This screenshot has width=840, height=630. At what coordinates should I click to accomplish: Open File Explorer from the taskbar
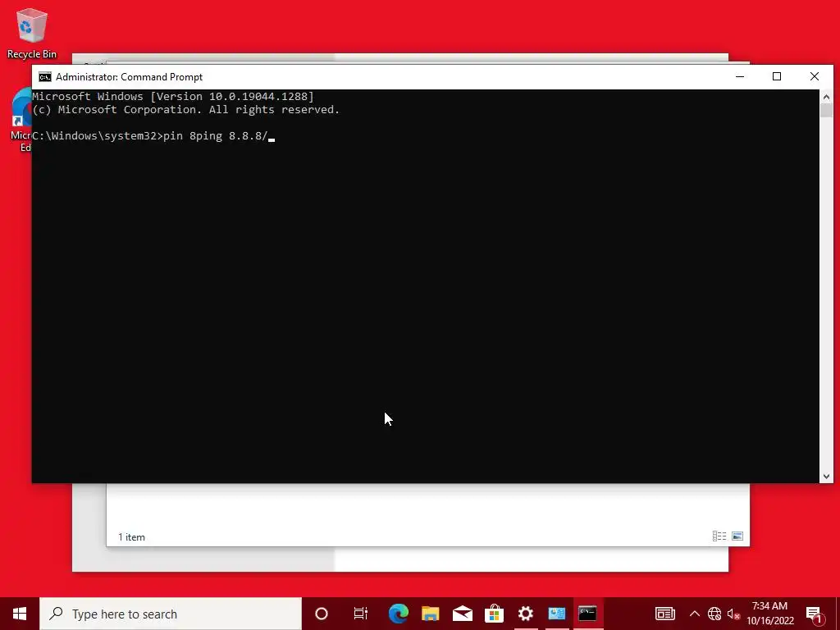pos(430,614)
